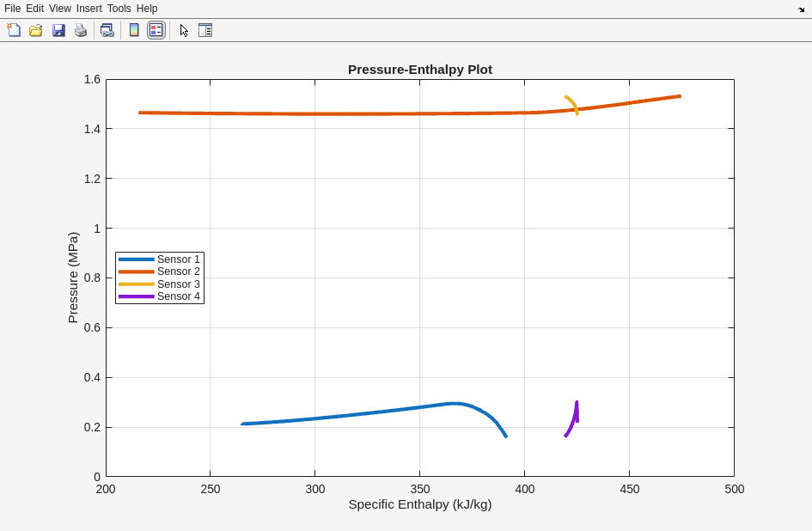812x531 pixels.
Task: Click the y-axis tick label 0.6
Action: point(92,327)
